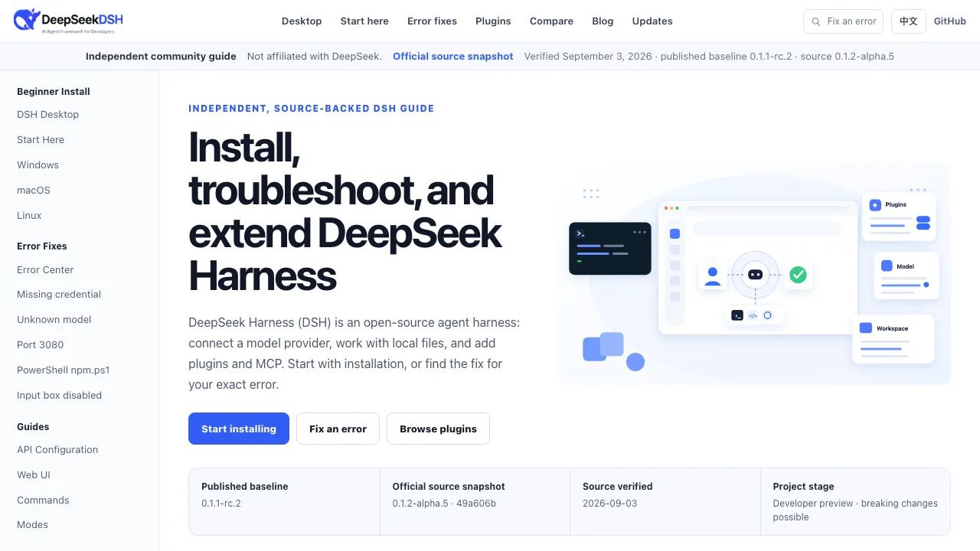Screen dimensions: 980x551
Task: Click the Plugins card sparkle icon
Action: tap(875, 205)
